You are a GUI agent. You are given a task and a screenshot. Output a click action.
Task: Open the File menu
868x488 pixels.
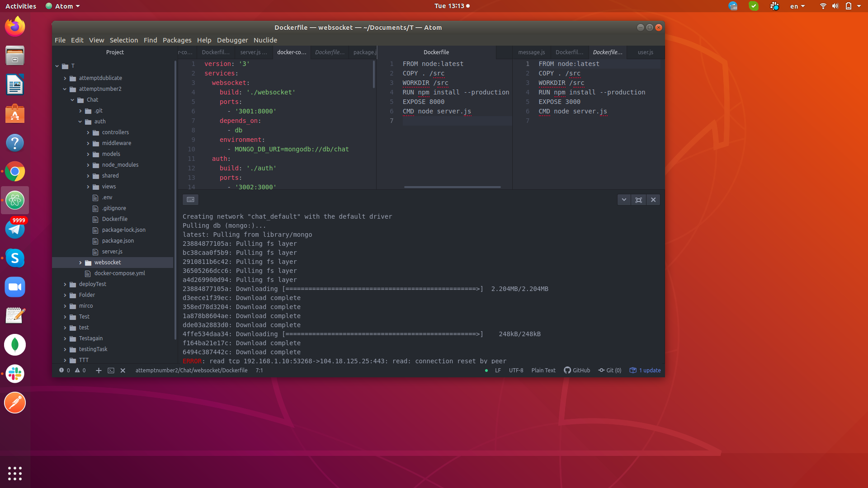60,40
